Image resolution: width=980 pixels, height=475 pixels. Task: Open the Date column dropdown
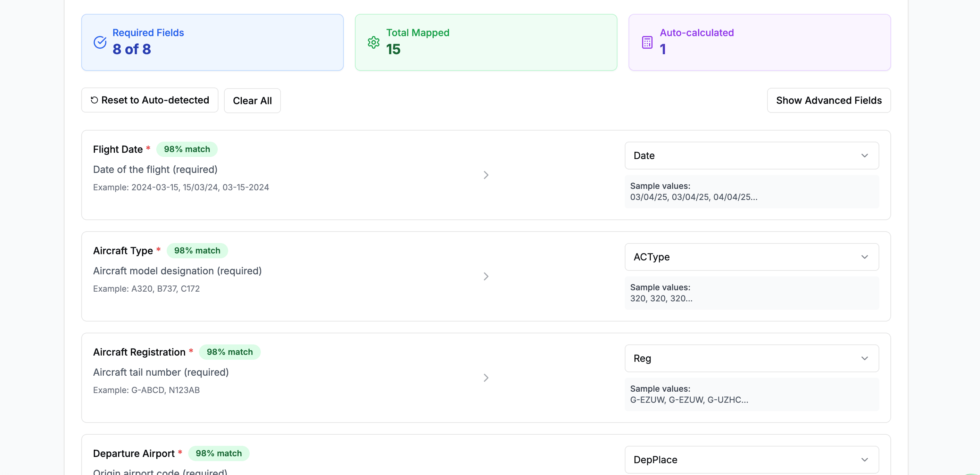[x=751, y=156]
